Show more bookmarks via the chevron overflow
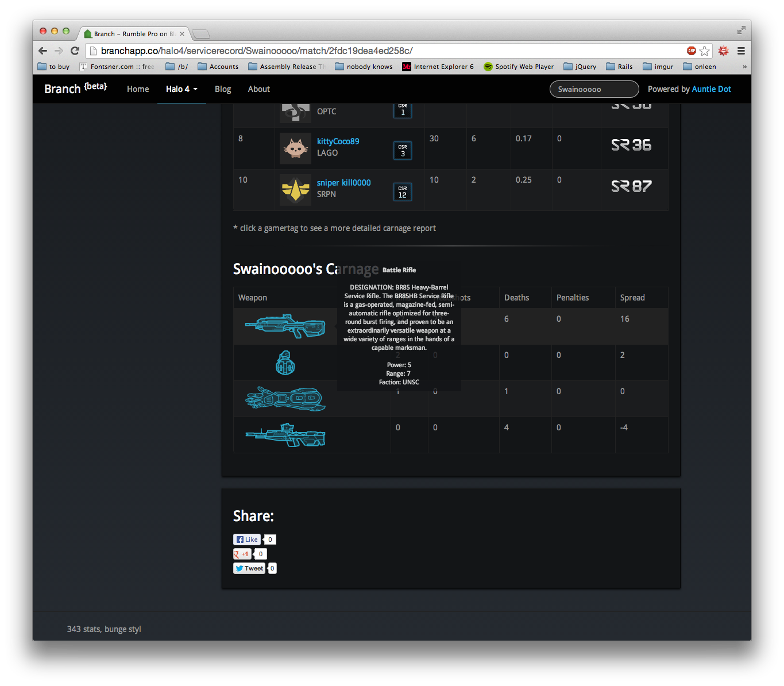 tap(745, 67)
